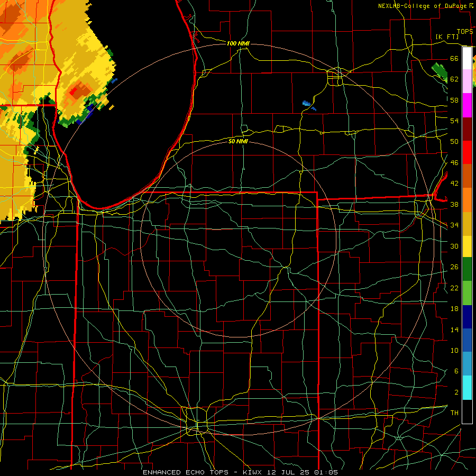The image size is (476, 476).
Task: Click the 34 value on the legend
Action: tap(454, 225)
